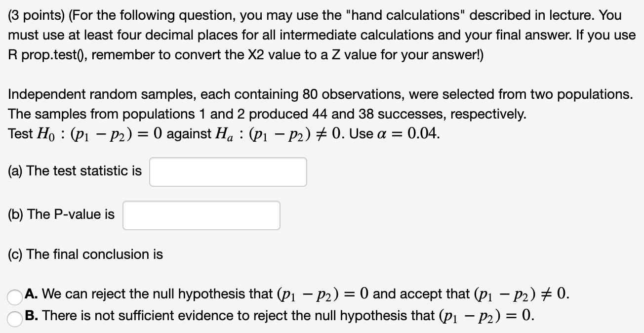Click the P-value answer box
The width and height of the screenshot is (644, 333).
[x=201, y=215]
